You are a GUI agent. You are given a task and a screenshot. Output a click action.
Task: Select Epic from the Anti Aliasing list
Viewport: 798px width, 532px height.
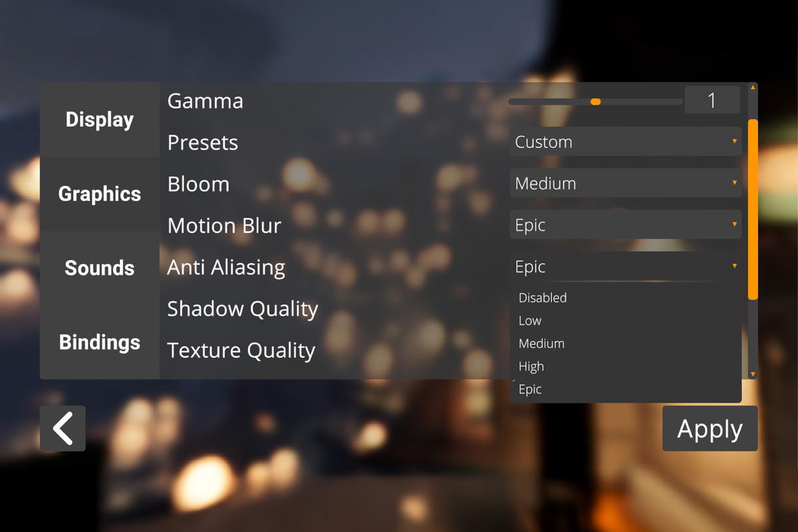530,389
